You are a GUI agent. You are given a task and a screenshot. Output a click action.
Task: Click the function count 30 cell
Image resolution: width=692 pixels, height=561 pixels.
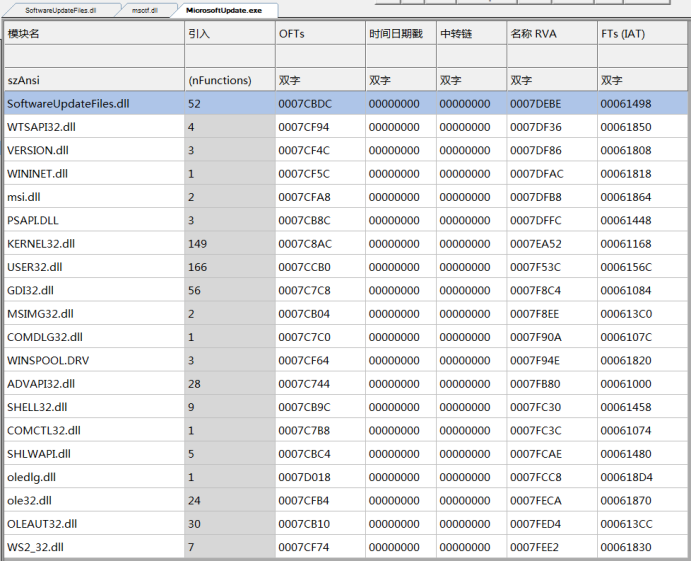[230, 524]
